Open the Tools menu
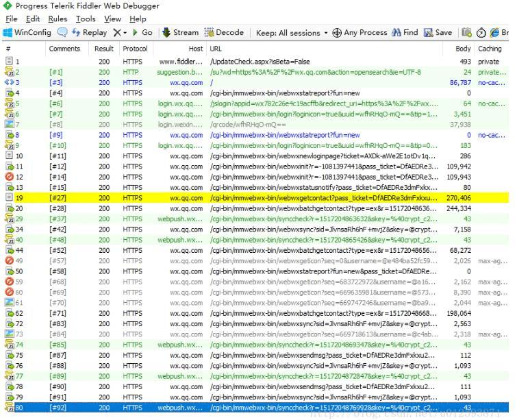This screenshot has height=420, width=517. (86, 18)
